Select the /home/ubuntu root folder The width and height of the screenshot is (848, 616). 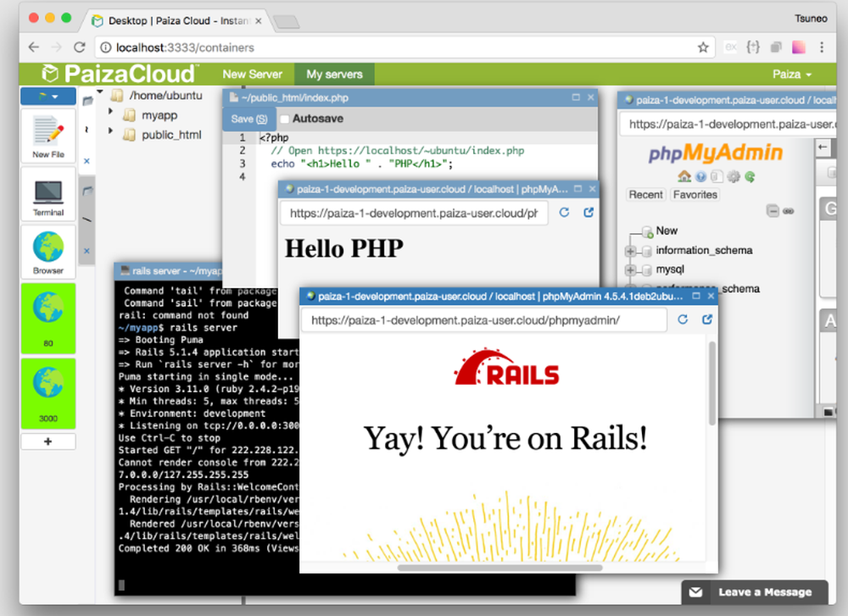pos(165,96)
